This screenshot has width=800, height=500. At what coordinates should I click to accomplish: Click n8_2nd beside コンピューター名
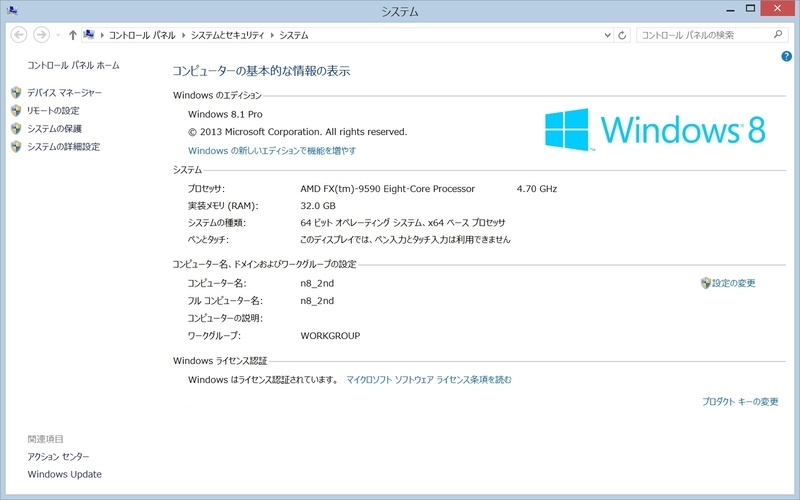tap(317, 283)
